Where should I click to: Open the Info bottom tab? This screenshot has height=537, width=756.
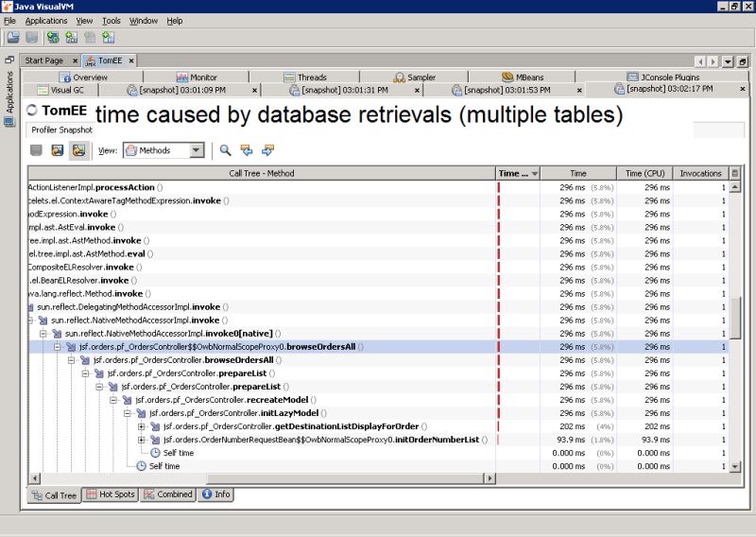(215, 494)
